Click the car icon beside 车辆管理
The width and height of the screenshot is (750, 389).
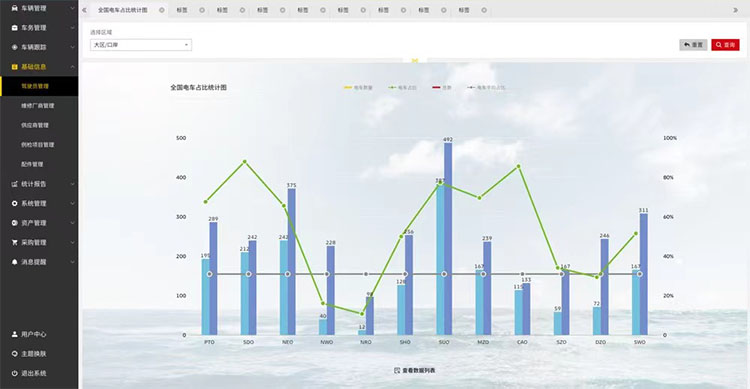click(x=14, y=8)
